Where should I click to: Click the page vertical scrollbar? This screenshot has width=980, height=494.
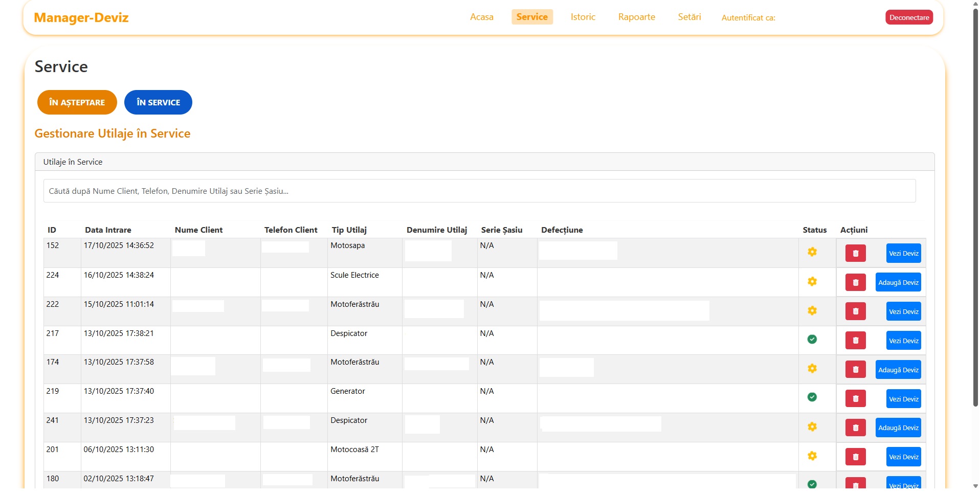pos(975,205)
